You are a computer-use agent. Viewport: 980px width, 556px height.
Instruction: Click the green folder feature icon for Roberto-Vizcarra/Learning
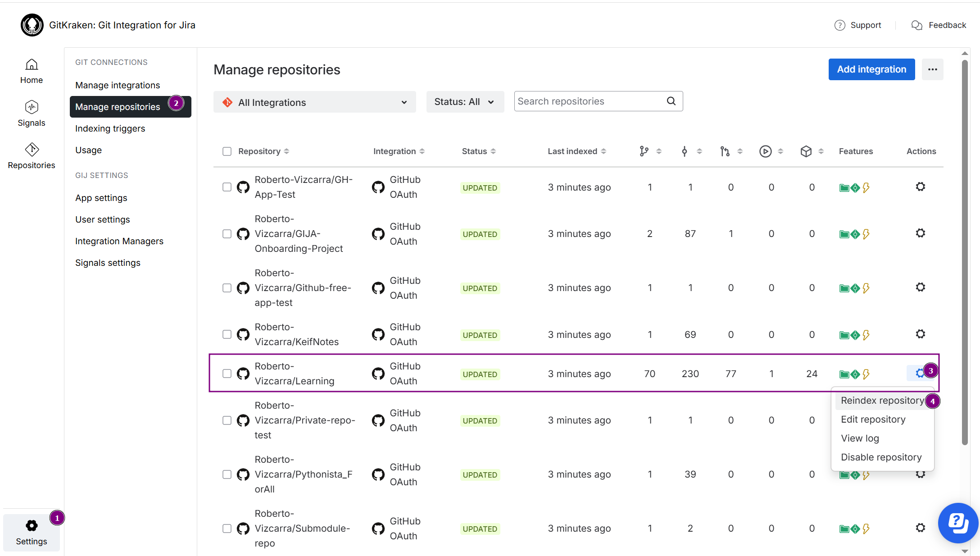(844, 374)
